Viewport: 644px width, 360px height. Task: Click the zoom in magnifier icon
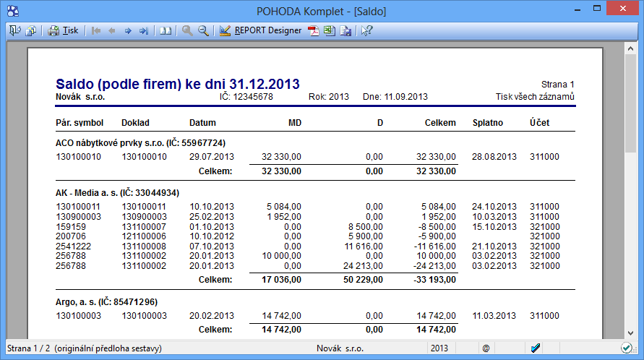click(x=187, y=30)
